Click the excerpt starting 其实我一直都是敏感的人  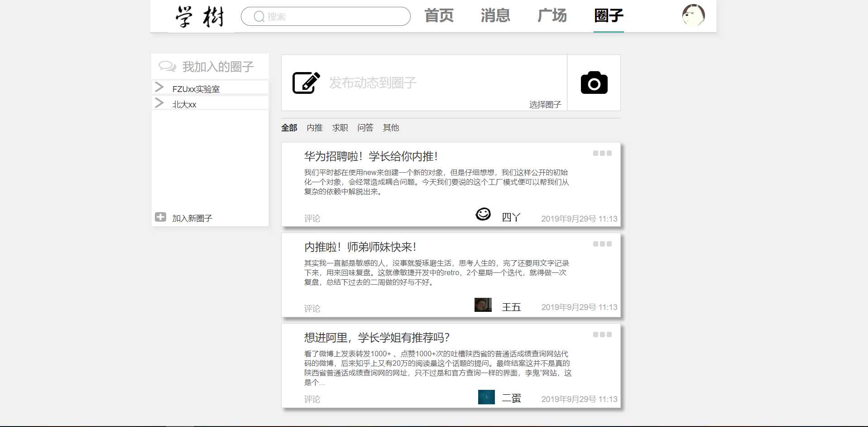click(436, 273)
